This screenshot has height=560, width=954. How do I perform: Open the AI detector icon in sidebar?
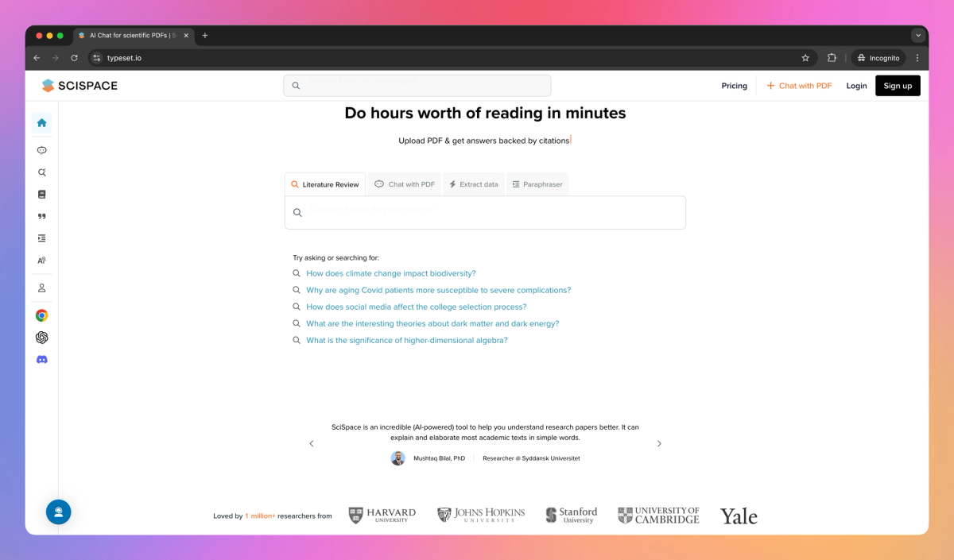pos(42,261)
